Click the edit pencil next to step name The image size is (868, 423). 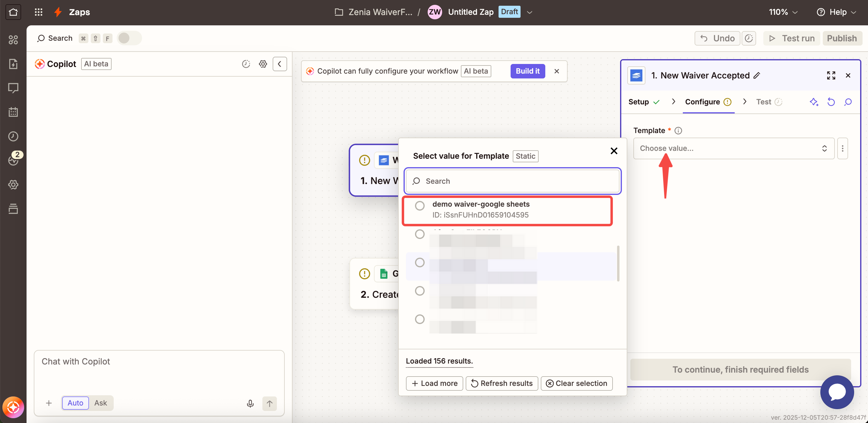(x=757, y=75)
